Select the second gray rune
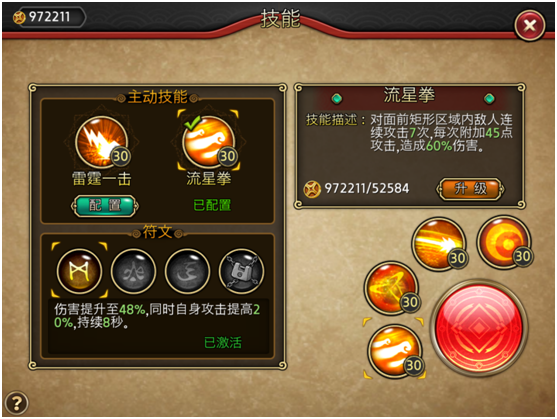Viewport: 557px width, 419px height. coord(133,271)
